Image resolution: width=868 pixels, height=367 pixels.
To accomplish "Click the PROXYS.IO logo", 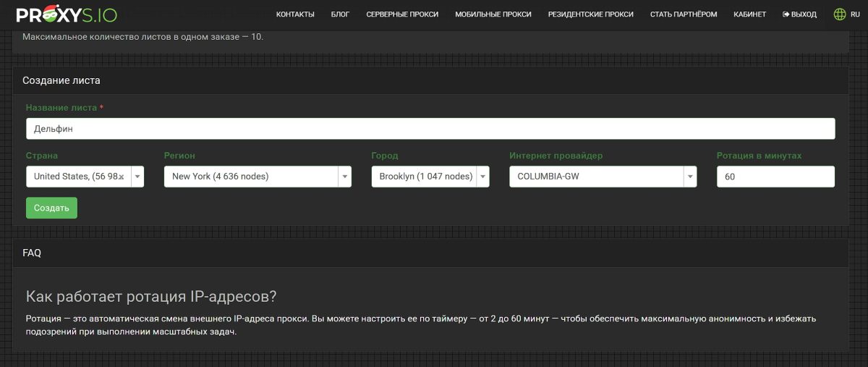I will pos(67,14).
